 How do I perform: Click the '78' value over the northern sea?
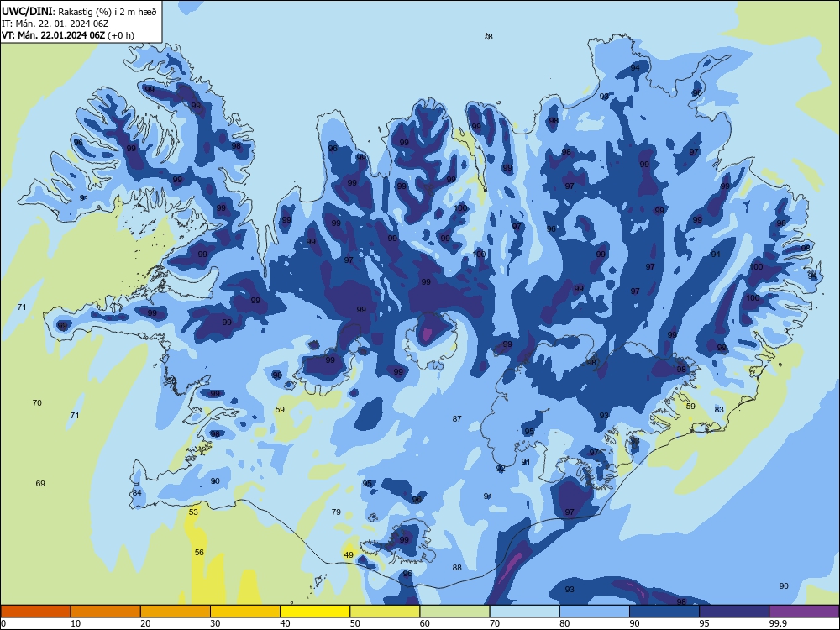pos(488,36)
